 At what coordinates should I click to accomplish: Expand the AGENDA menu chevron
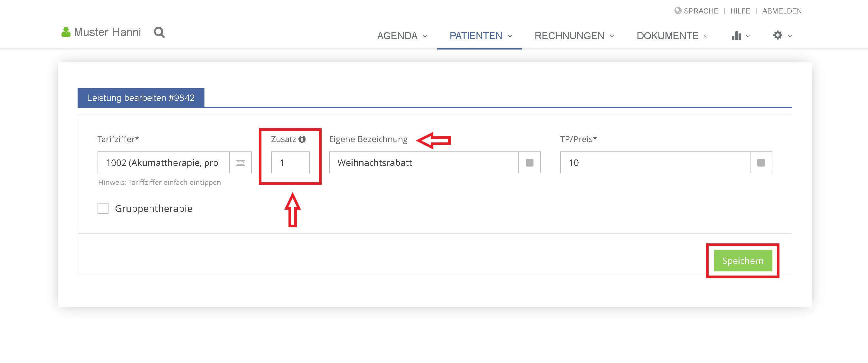[x=425, y=36]
